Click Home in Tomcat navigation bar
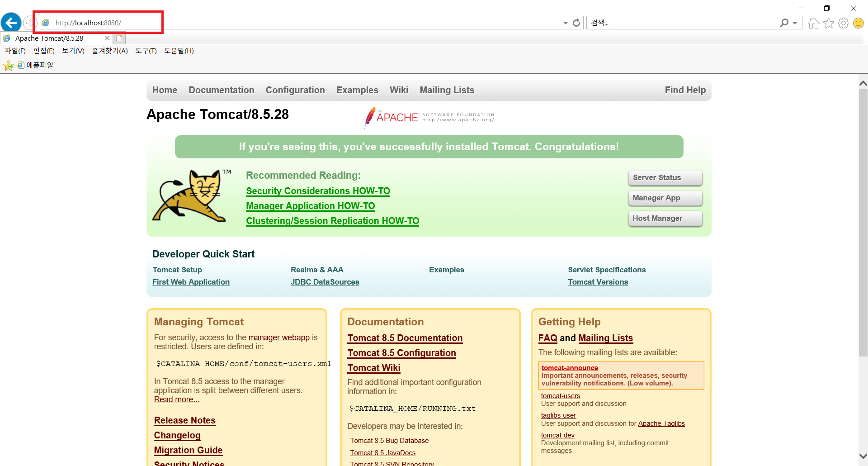This screenshot has width=868, height=466. 165,90
